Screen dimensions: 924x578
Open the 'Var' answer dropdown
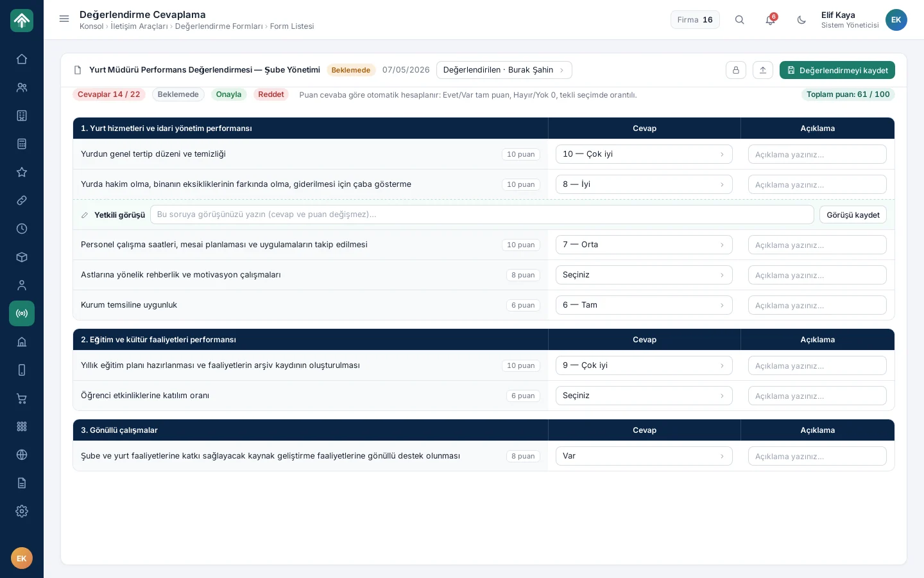(644, 456)
